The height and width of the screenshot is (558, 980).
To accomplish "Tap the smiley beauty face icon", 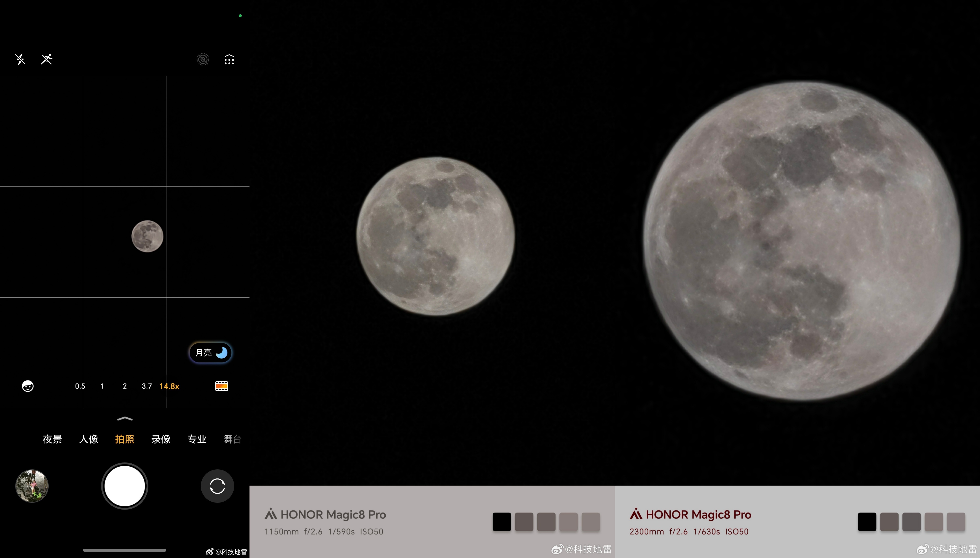I will pos(28,386).
